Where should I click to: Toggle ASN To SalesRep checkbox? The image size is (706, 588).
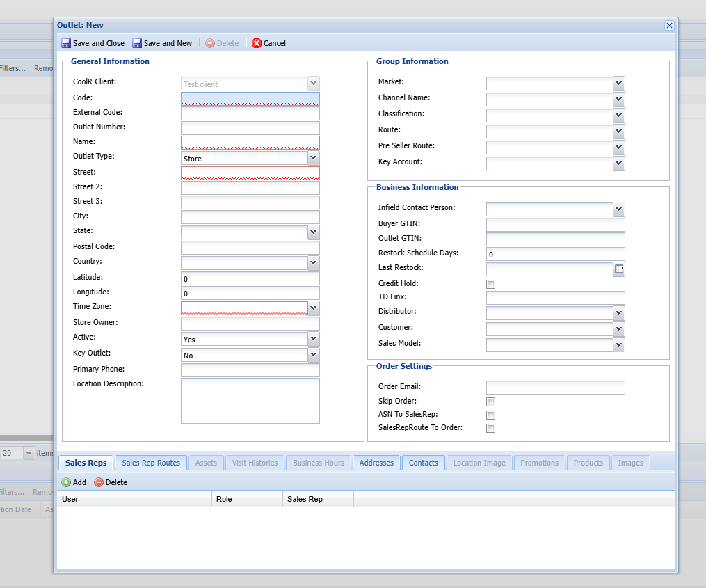click(491, 415)
